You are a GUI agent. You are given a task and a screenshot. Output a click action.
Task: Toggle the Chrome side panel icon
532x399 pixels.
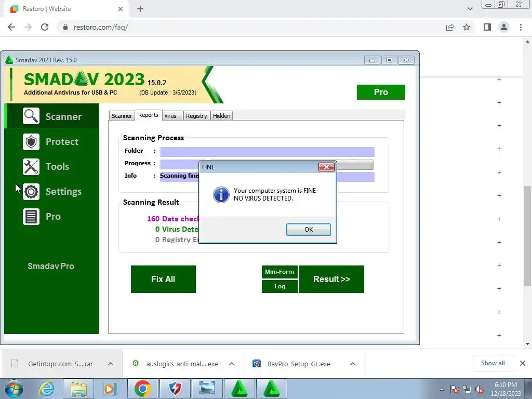click(487, 27)
